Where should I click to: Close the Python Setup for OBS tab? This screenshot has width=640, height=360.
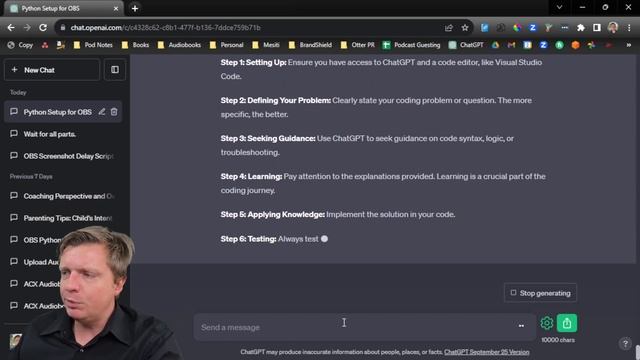(x=116, y=8)
